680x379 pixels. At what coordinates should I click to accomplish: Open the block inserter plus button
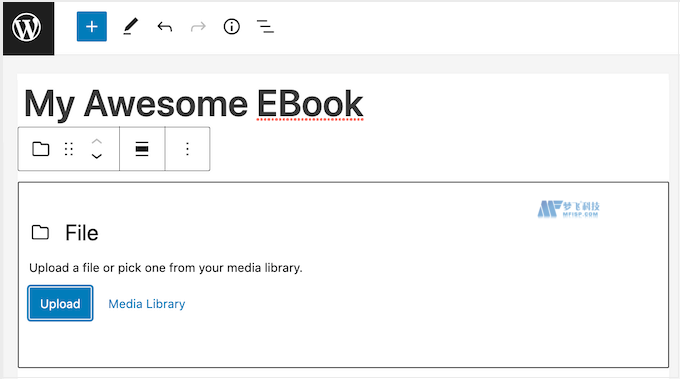[x=92, y=27]
